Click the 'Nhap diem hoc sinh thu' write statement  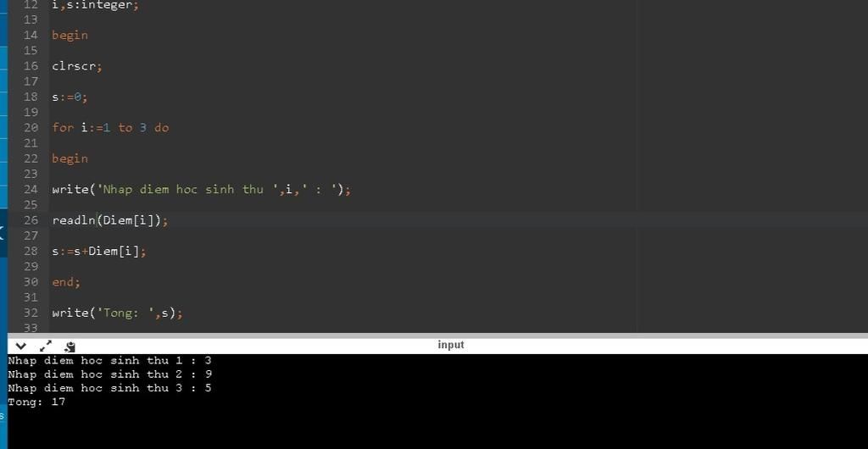click(x=202, y=190)
